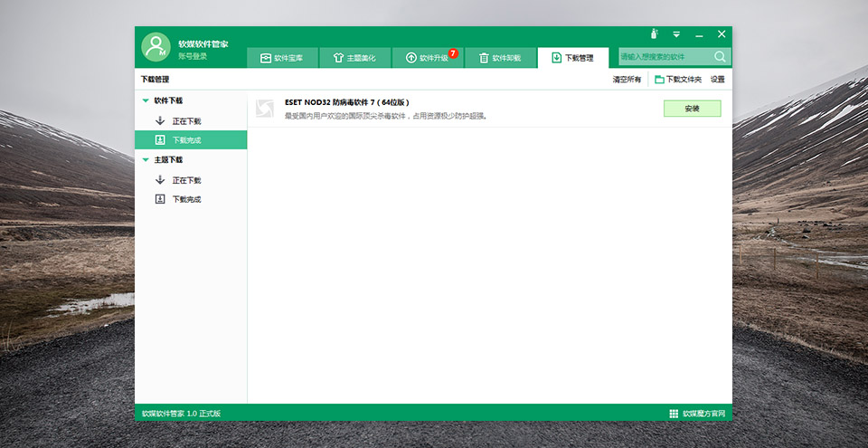The height and width of the screenshot is (448, 868).
Task: Click 清空所有 to clear all
Action: coord(627,80)
